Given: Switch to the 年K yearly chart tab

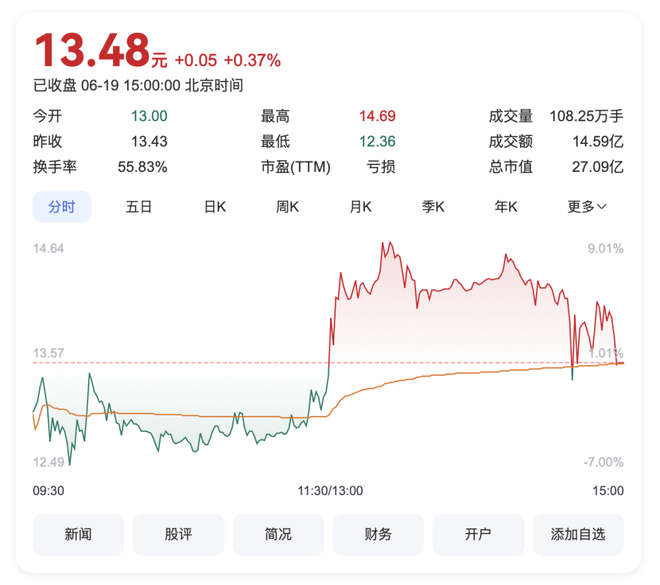Looking at the screenshot, I should coord(506,207).
